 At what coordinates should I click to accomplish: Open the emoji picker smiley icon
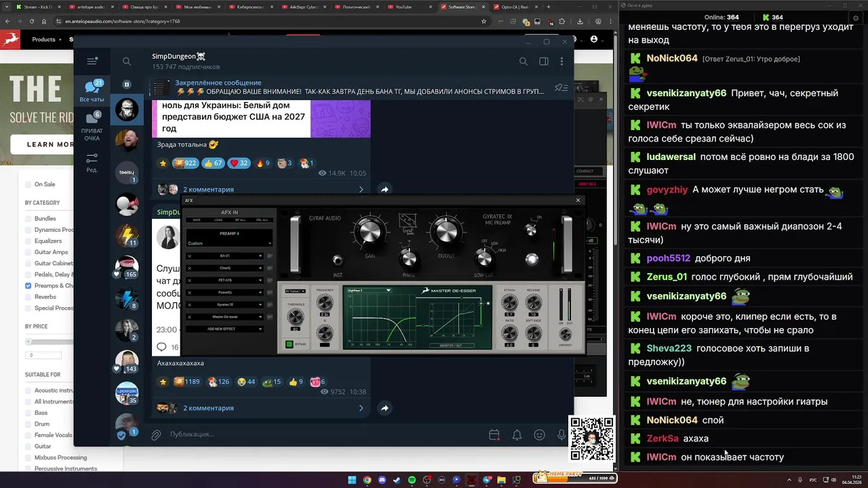coord(539,434)
